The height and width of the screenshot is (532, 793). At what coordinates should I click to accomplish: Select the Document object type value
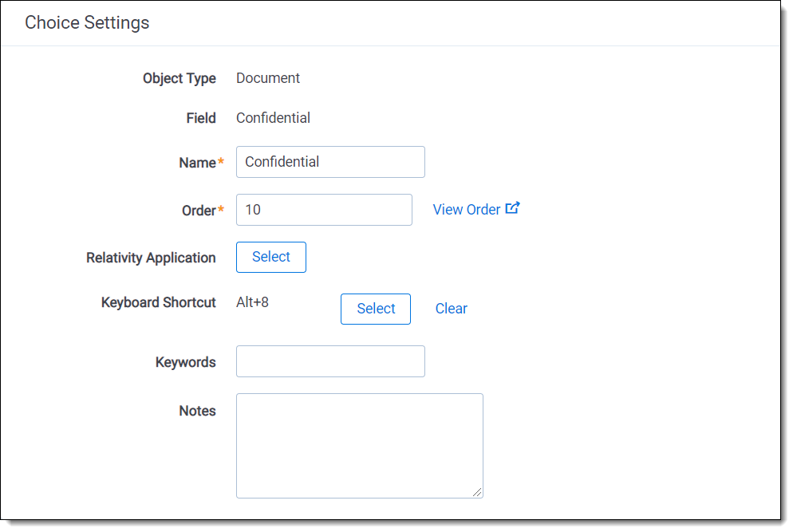[x=268, y=78]
